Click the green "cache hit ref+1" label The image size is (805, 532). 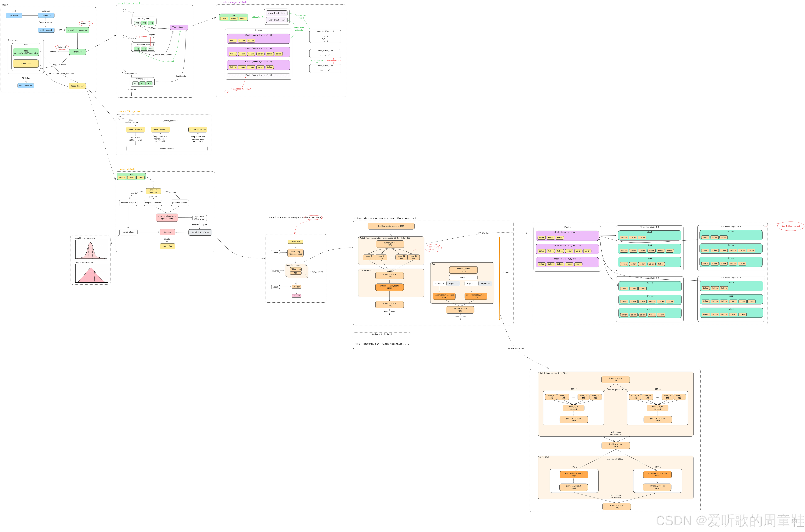pyautogui.click(x=301, y=17)
